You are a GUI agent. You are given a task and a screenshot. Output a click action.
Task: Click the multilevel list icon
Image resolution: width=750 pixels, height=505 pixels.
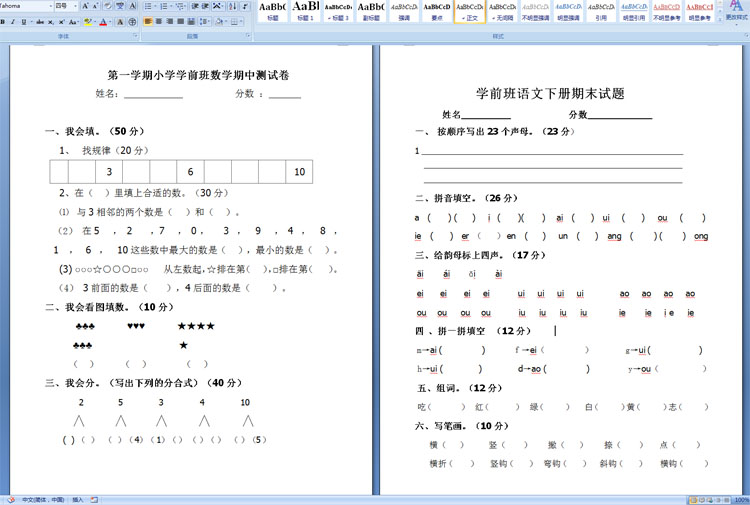pyautogui.click(x=180, y=6)
